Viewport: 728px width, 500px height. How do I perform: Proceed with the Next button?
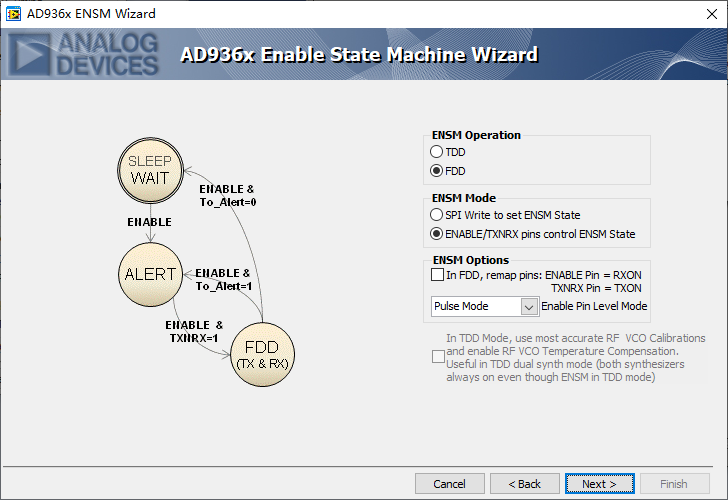pos(599,484)
